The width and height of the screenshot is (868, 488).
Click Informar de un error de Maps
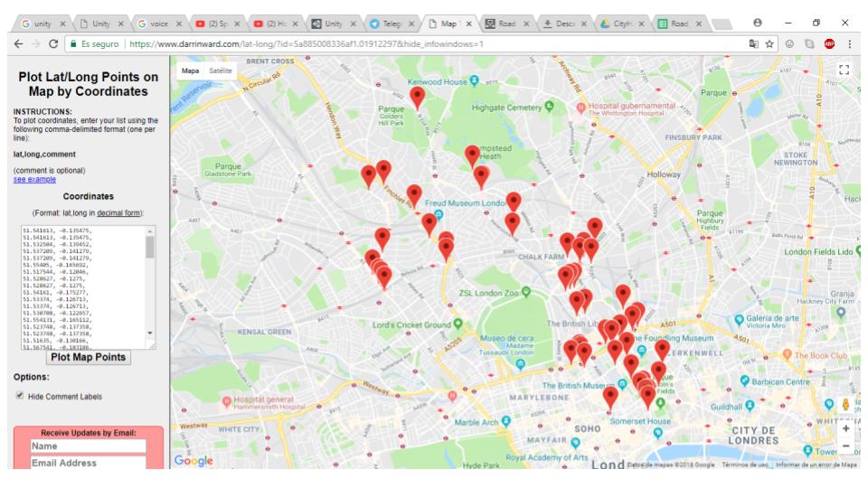coord(816,465)
